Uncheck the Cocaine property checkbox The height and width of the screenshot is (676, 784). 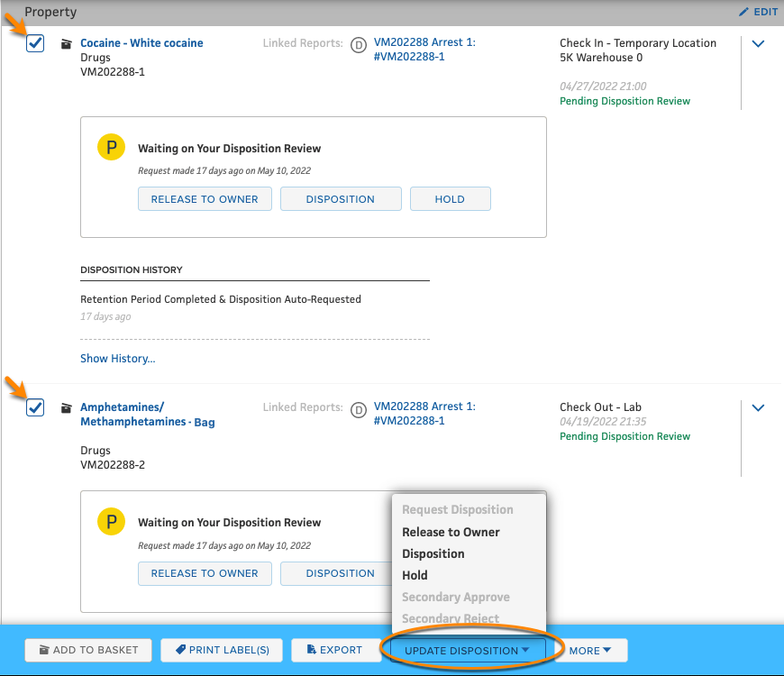pos(34,42)
